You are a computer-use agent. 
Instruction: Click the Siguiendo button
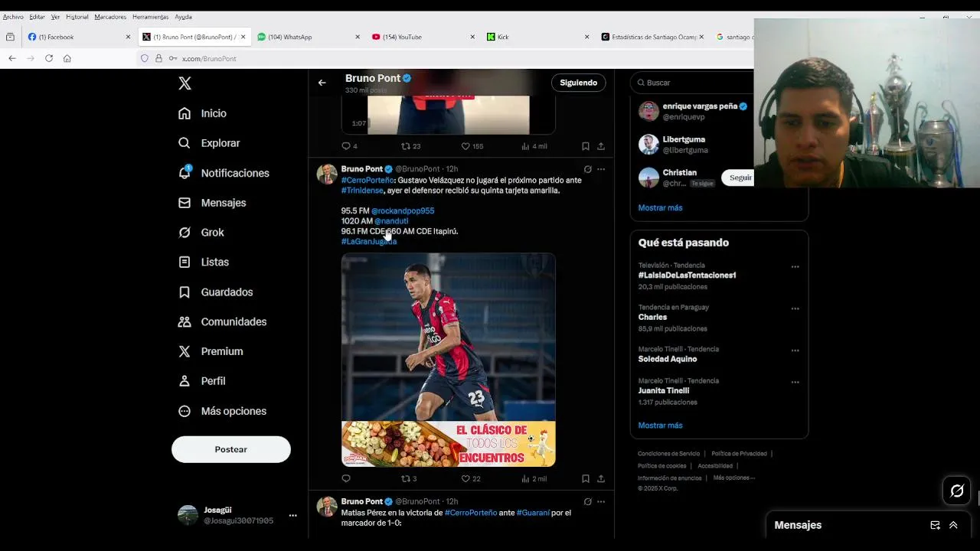point(578,83)
